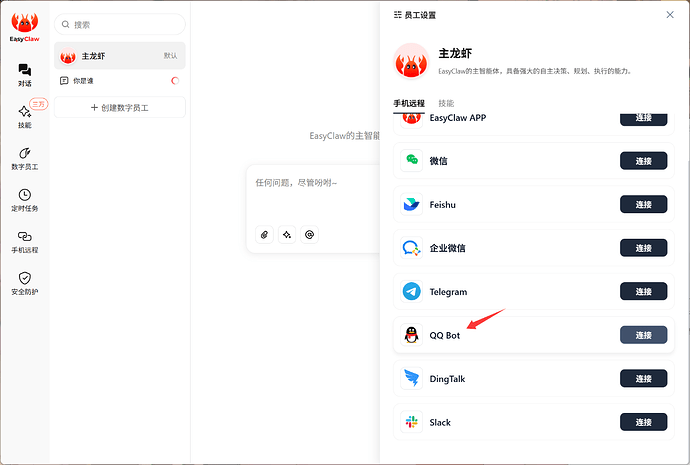Click the 企业微信 icon
The height and width of the screenshot is (465, 690).
click(x=411, y=248)
